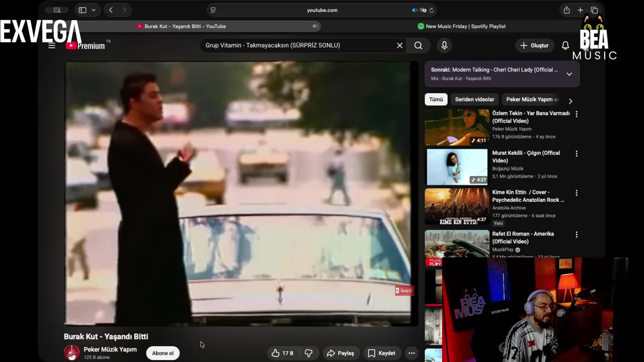Viewport: 644px width, 362px height.
Task: Click Boğaziçi Müzik channel name
Action: (508, 168)
